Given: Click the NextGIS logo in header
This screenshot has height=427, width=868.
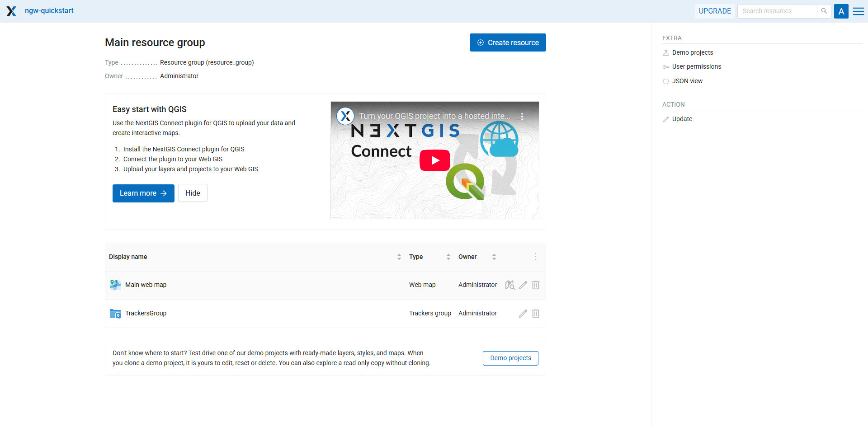Looking at the screenshot, I should point(11,11).
